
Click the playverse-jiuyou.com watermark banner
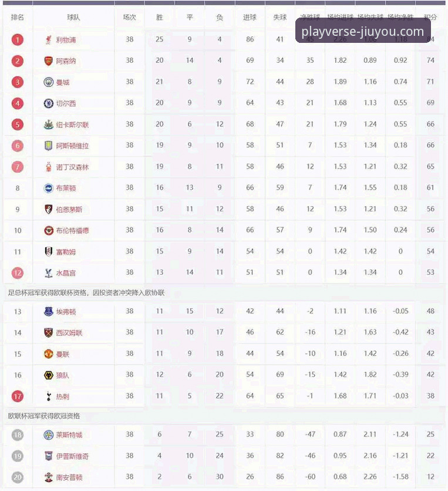tap(363, 31)
